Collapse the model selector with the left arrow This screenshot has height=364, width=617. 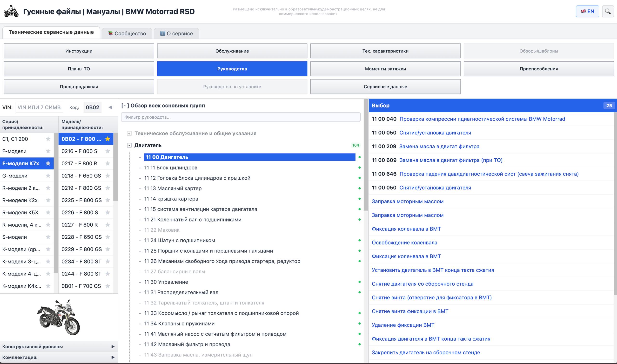point(110,107)
